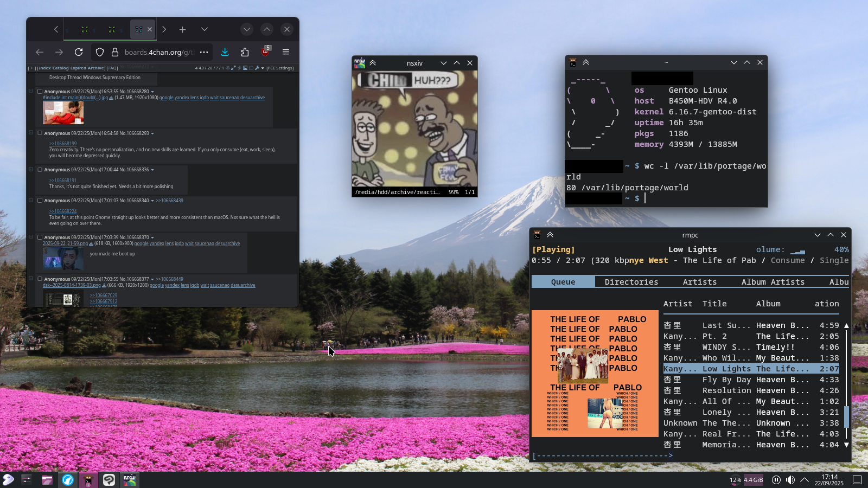Check the checkbox of post No.106668280

point(40,91)
